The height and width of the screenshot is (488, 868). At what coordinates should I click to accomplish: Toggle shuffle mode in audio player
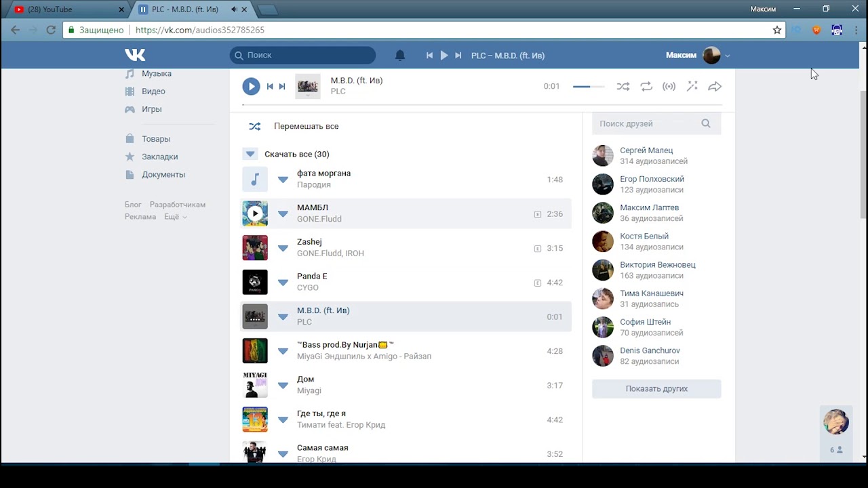[x=623, y=87]
